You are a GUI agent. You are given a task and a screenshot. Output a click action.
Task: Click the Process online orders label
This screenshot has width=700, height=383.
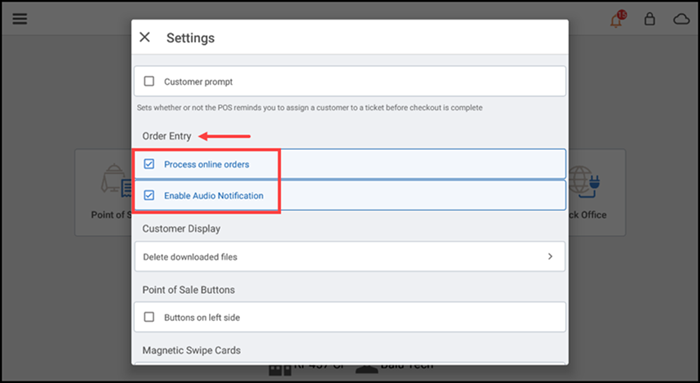pos(207,164)
